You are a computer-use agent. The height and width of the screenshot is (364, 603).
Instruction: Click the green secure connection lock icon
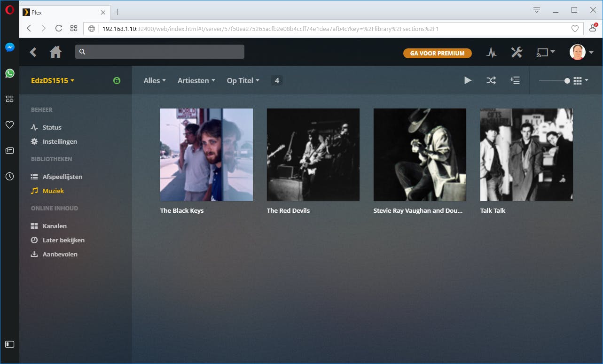click(117, 80)
